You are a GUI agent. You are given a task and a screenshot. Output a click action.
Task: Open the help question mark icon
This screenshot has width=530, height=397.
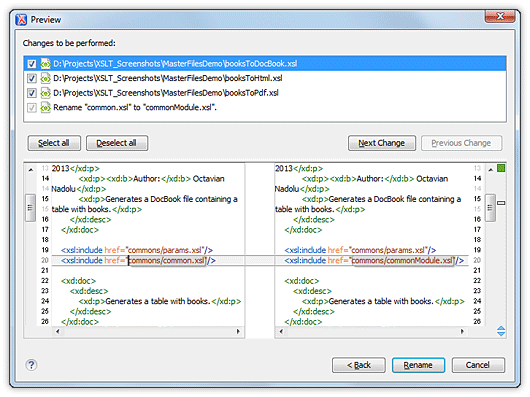(x=31, y=365)
